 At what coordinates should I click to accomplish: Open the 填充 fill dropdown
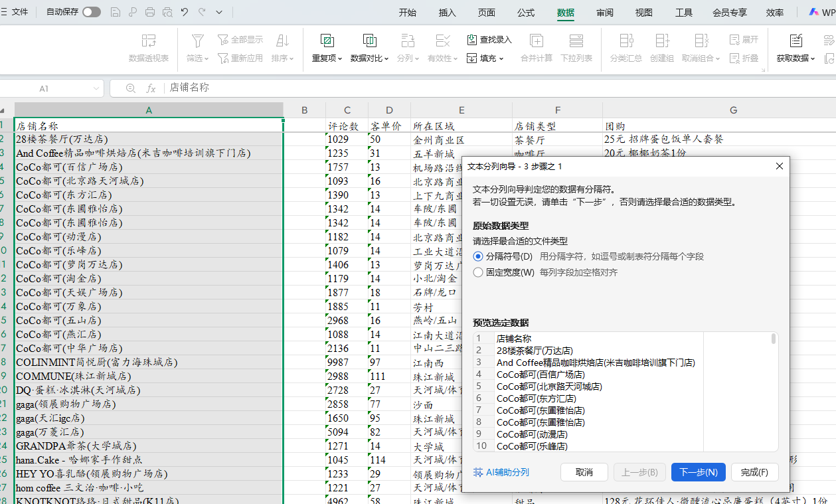[x=485, y=58]
